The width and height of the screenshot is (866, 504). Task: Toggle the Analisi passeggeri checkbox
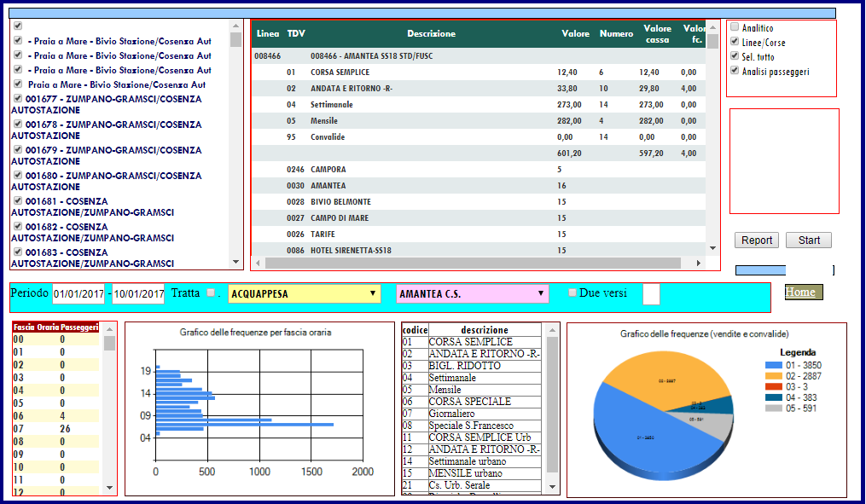pos(735,70)
